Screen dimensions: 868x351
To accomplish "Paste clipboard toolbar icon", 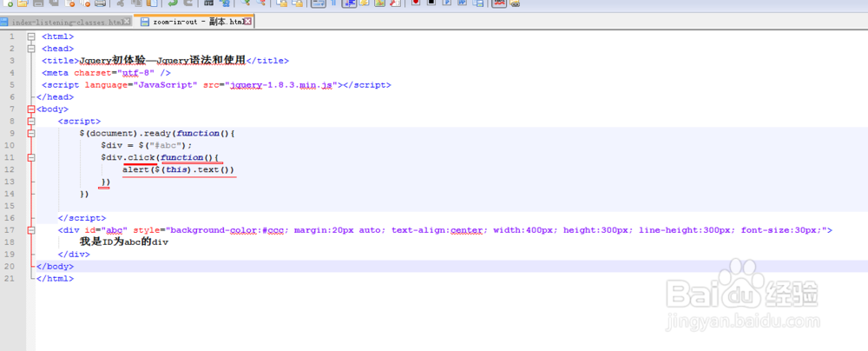I will coord(152,3).
